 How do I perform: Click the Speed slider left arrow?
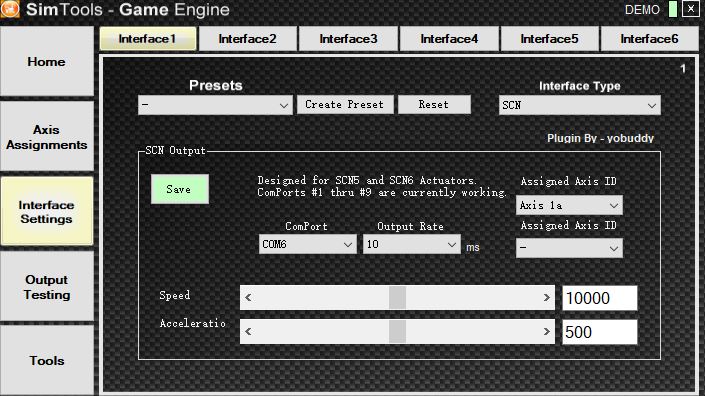pyautogui.click(x=248, y=298)
